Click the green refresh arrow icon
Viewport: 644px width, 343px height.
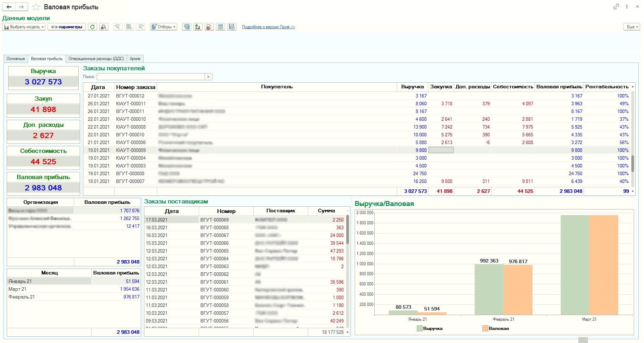92,27
